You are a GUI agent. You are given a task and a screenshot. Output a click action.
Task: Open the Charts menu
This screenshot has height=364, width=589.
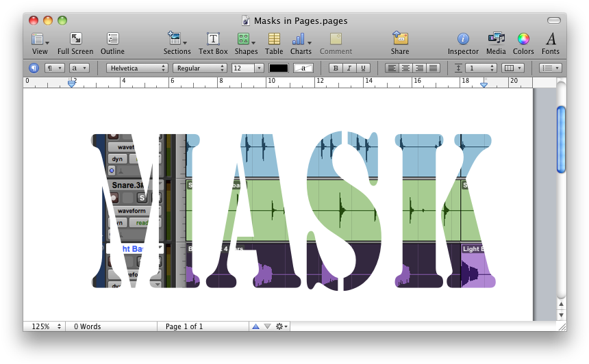click(301, 44)
